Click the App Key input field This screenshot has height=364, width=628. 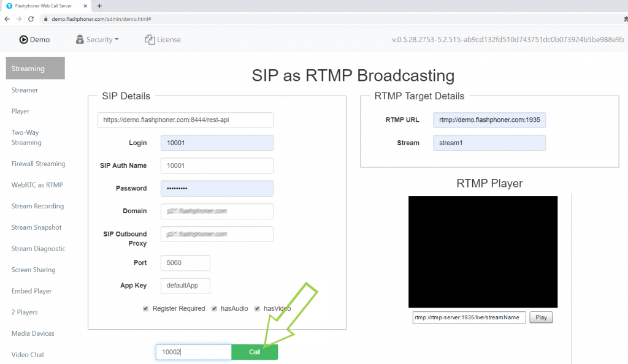pyautogui.click(x=185, y=286)
